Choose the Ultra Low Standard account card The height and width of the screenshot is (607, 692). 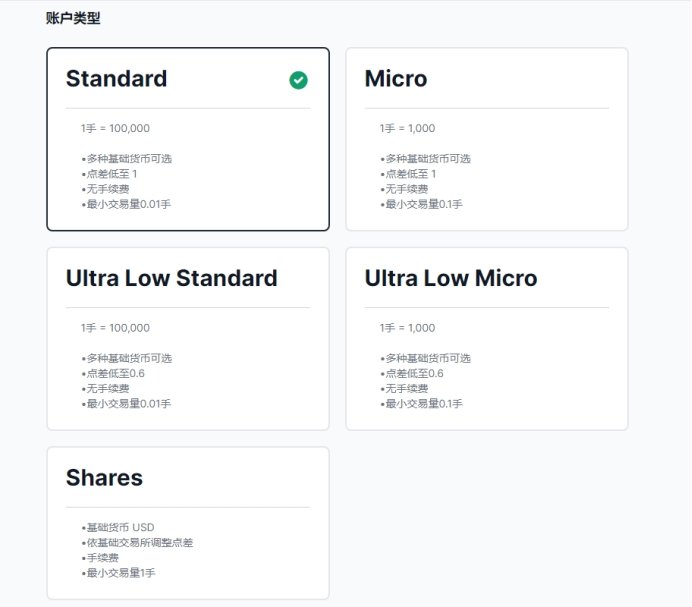coord(188,338)
